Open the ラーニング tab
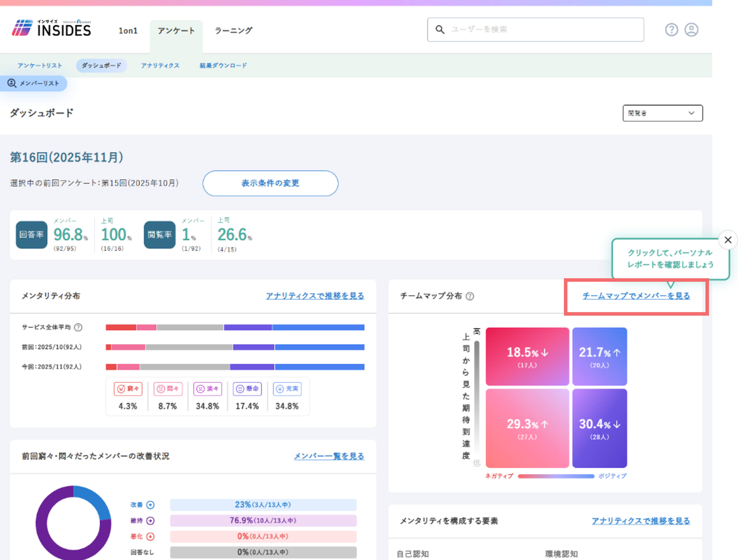This screenshot has height=560, width=738. (233, 31)
